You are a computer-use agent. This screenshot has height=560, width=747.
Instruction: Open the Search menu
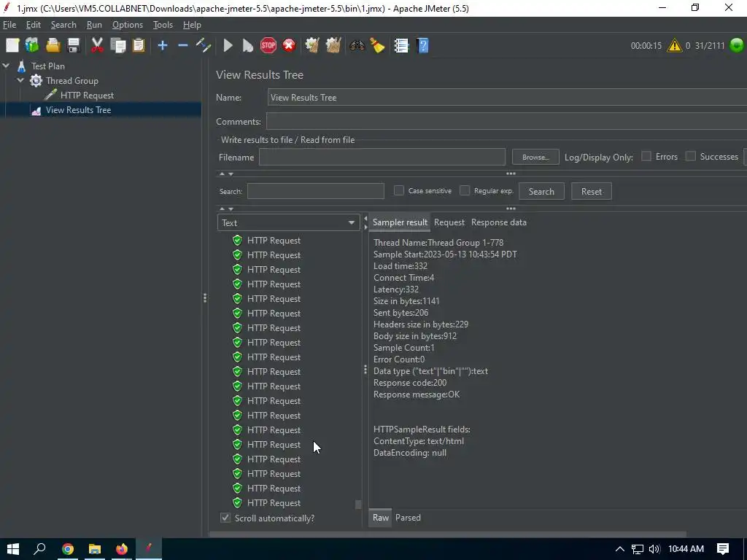(x=63, y=25)
